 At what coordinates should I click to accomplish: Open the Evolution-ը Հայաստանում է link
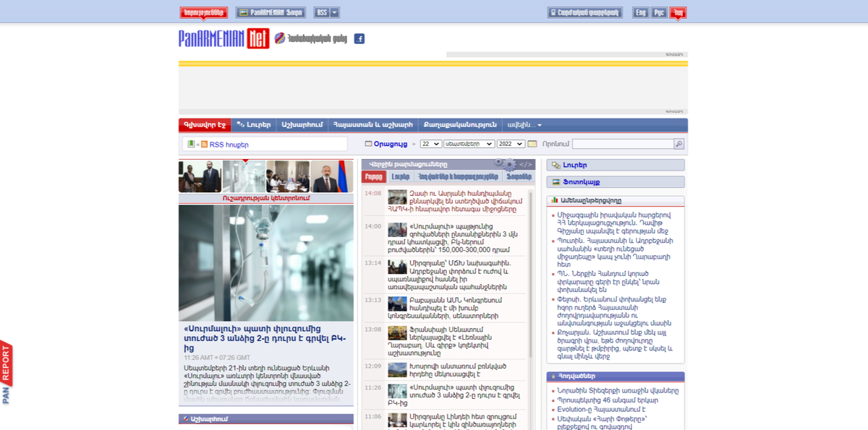(x=601, y=409)
